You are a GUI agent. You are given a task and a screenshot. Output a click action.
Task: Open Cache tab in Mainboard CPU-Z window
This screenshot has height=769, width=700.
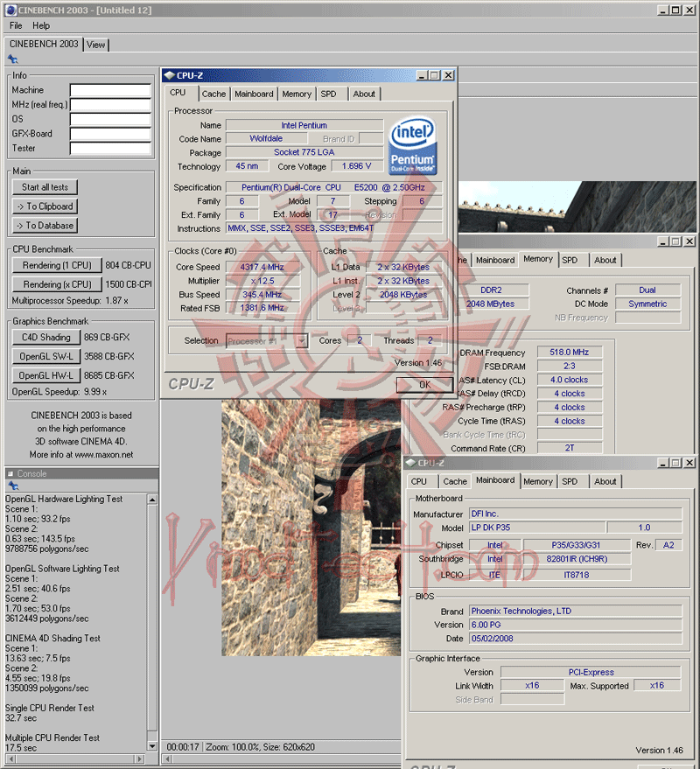click(455, 481)
